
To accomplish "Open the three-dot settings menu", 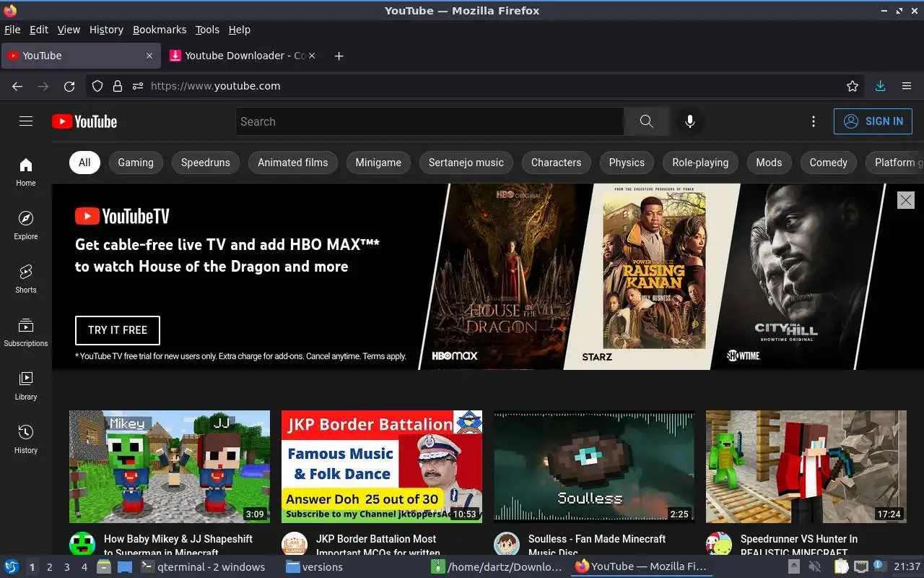I will point(814,121).
